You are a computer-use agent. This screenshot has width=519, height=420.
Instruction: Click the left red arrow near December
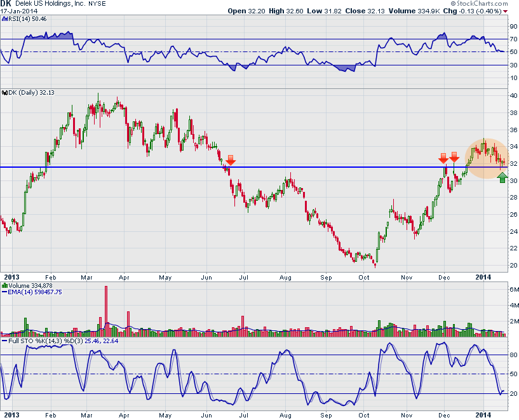pyautogui.click(x=443, y=158)
